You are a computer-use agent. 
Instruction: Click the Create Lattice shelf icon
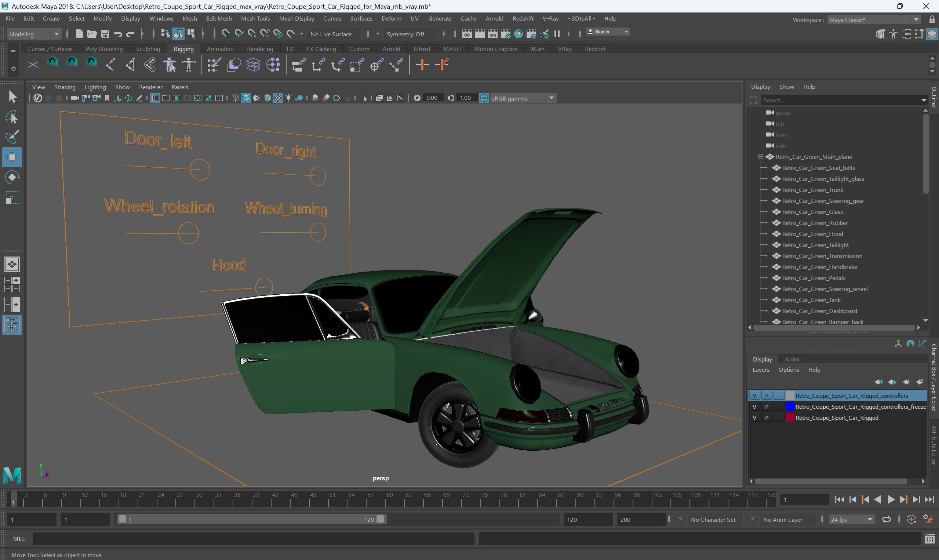click(253, 65)
